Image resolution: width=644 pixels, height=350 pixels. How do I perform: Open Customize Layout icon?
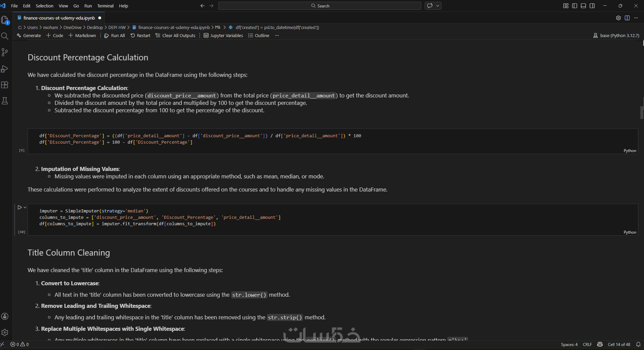tap(566, 6)
